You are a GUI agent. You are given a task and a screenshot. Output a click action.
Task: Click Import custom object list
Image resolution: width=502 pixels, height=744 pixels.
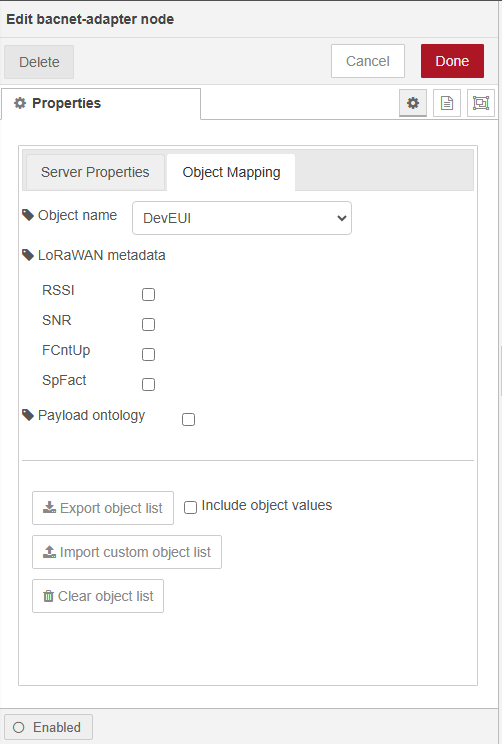tap(127, 552)
